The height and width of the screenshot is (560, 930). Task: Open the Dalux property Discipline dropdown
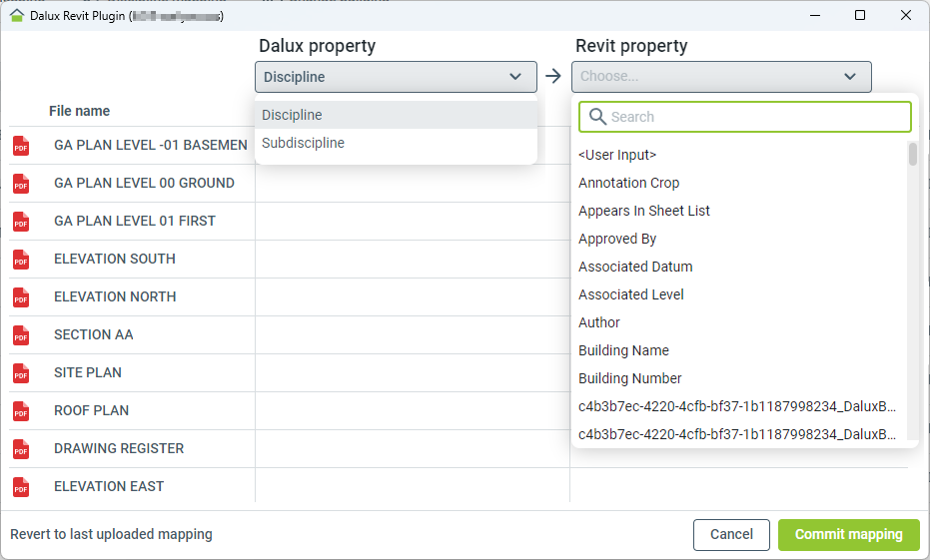396,77
